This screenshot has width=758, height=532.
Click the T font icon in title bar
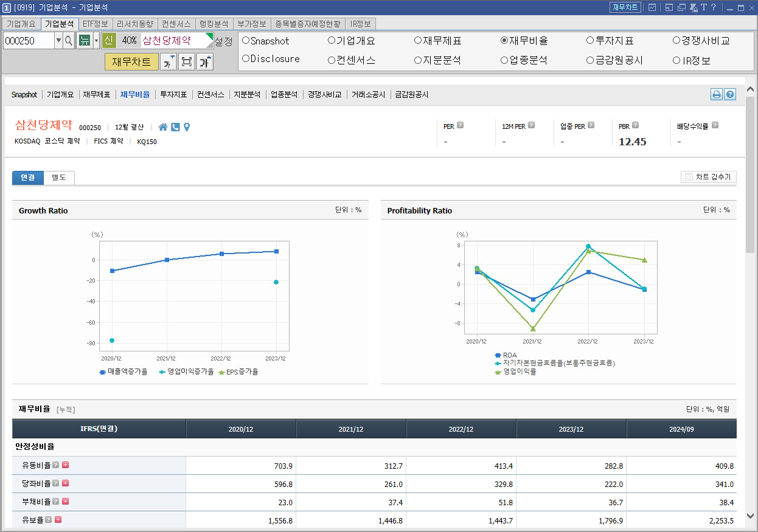coord(704,7)
